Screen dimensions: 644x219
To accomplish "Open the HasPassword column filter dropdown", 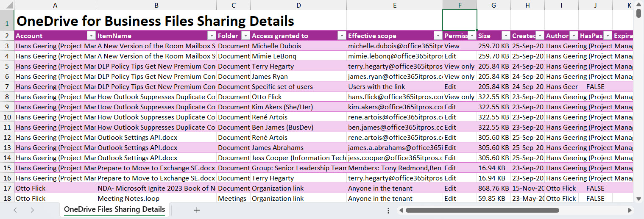I will click(x=608, y=36).
